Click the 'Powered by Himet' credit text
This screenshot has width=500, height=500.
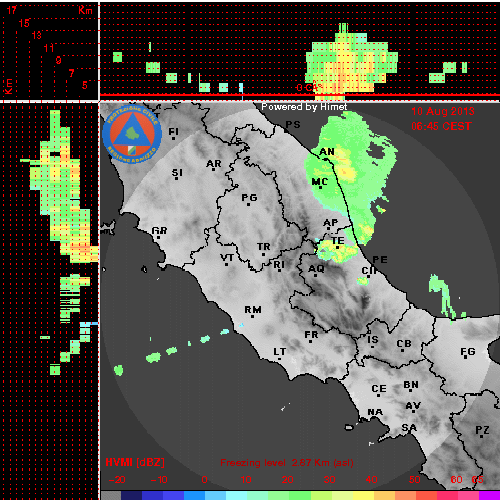(x=304, y=107)
